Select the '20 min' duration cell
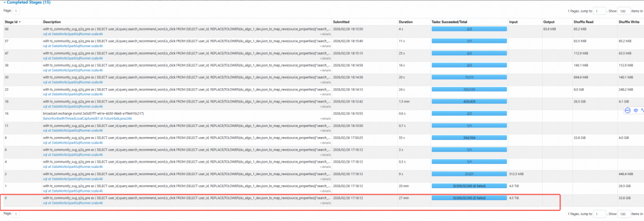The height and width of the screenshot is (221, 644). coord(404,186)
